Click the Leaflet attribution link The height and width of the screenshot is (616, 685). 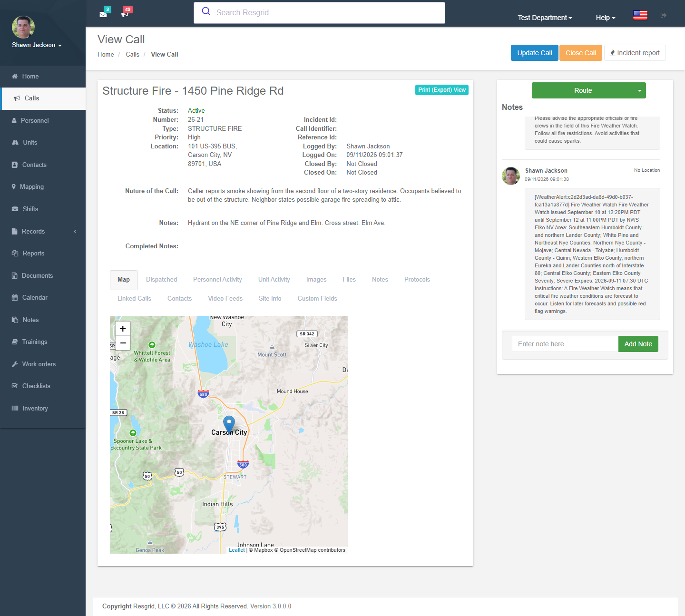(x=237, y=550)
